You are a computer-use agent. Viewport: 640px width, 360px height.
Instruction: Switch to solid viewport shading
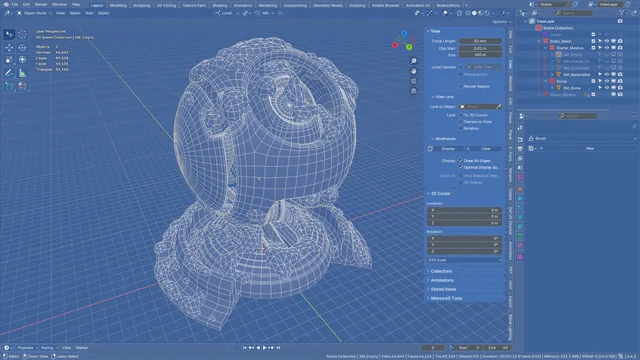pyautogui.click(x=474, y=13)
